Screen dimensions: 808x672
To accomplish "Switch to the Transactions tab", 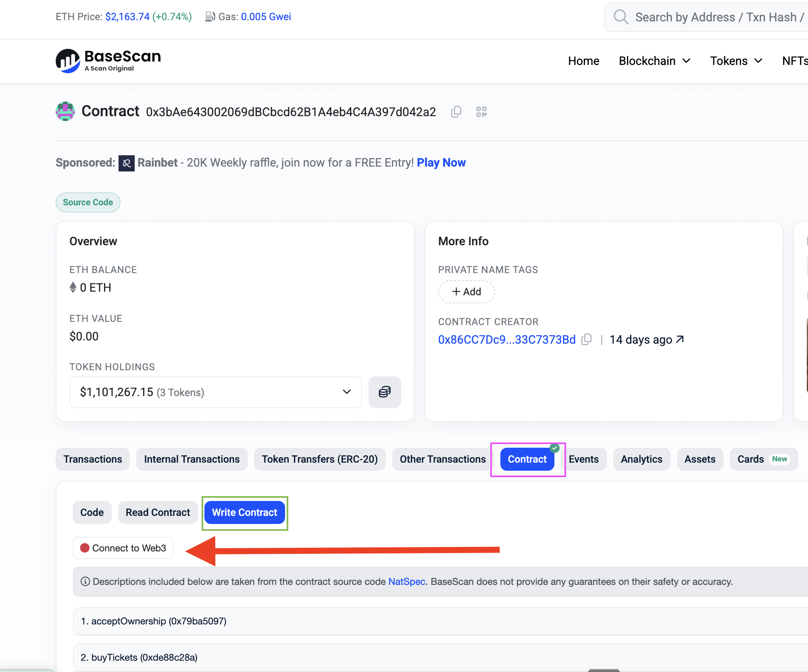I will coord(93,459).
